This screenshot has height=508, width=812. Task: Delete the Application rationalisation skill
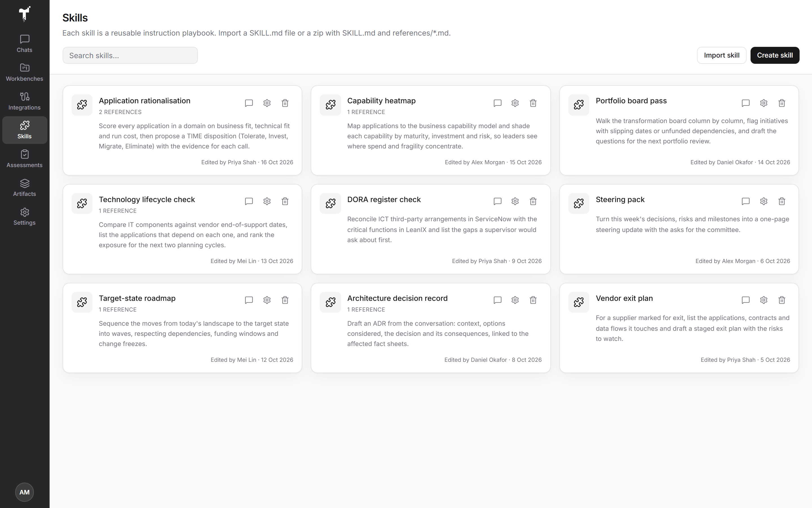(285, 103)
